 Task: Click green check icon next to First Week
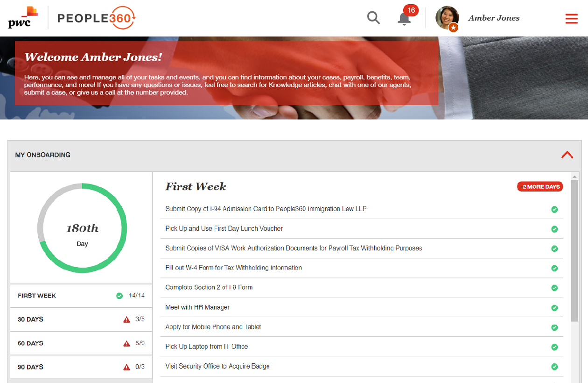119,296
